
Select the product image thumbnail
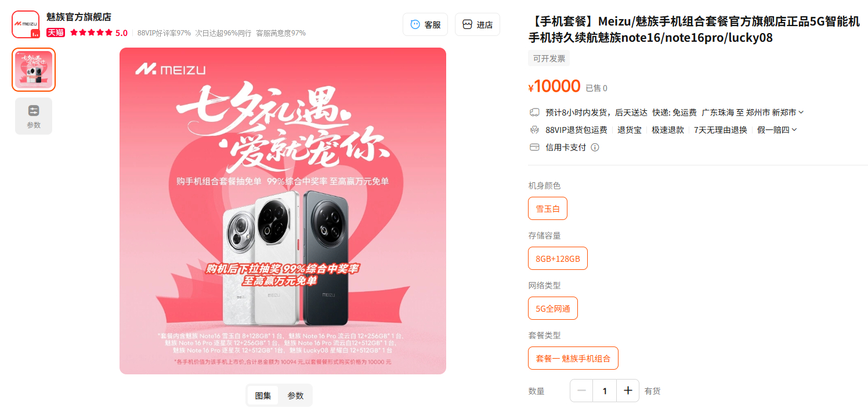coord(34,70)
